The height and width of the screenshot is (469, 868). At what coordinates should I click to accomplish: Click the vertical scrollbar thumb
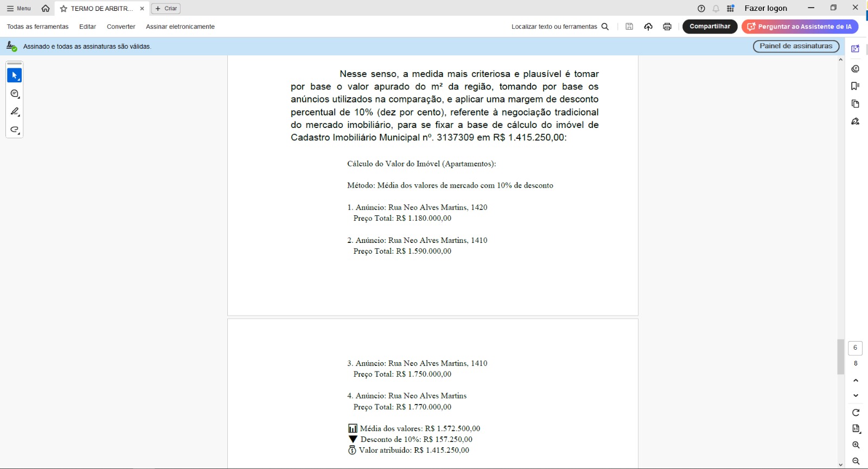tap(840, 356)
